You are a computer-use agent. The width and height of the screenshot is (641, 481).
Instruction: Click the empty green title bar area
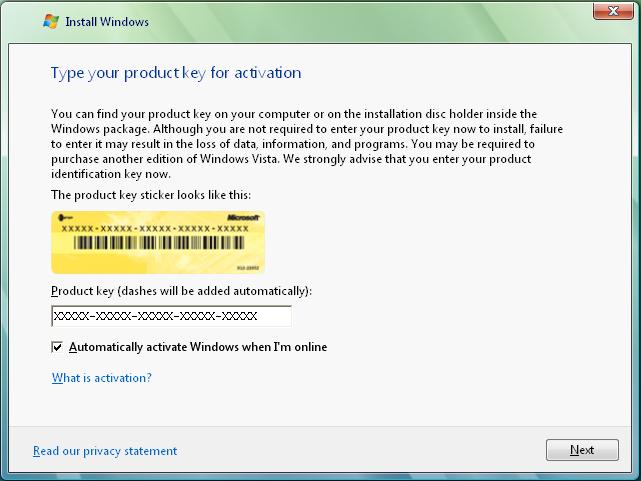[x=368, y=21]
